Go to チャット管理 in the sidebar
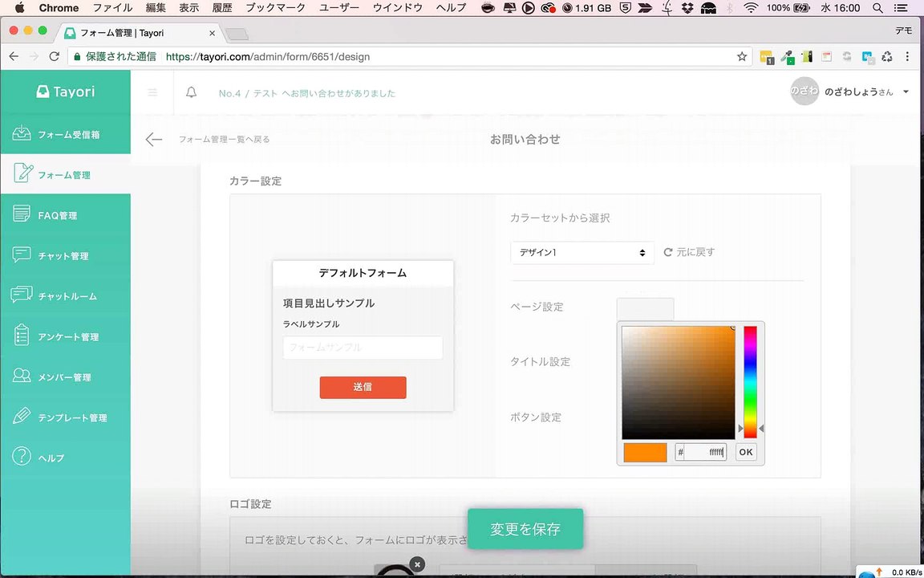This screenshot has height=578, width=924. click(x=65, y=255)
